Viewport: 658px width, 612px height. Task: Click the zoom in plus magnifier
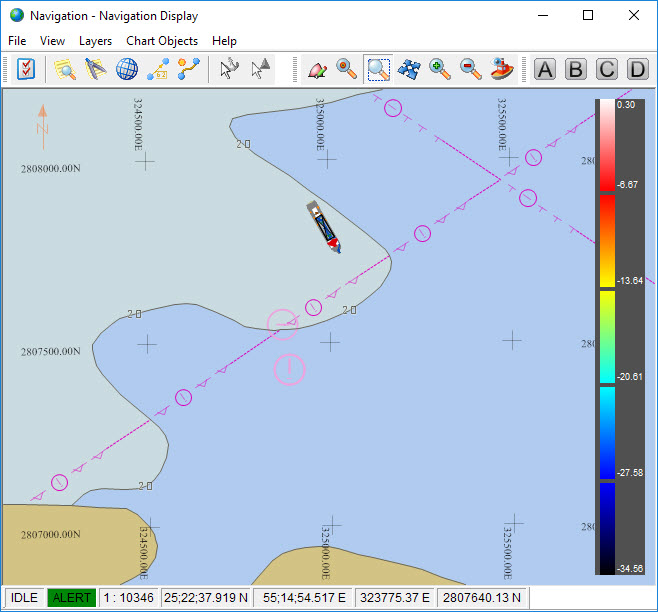point(439,69)
